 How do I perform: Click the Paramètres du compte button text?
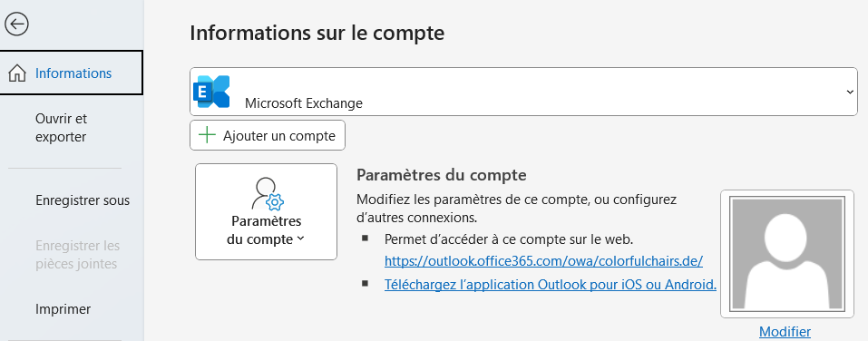pyautogui.click(x=267, y=230)
